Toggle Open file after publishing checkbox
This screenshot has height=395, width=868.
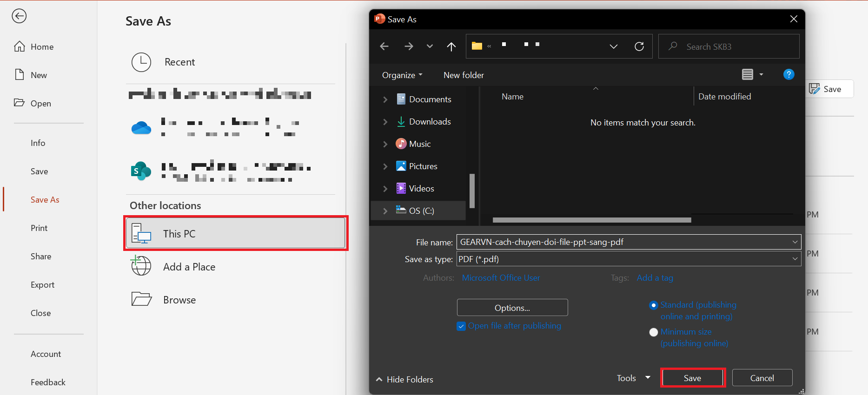point(461,326)
